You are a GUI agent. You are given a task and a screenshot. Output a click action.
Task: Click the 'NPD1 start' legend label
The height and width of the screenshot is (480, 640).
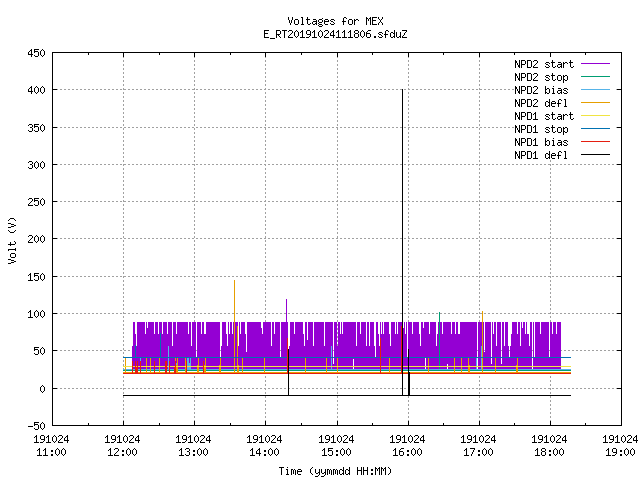pos(544,116)
